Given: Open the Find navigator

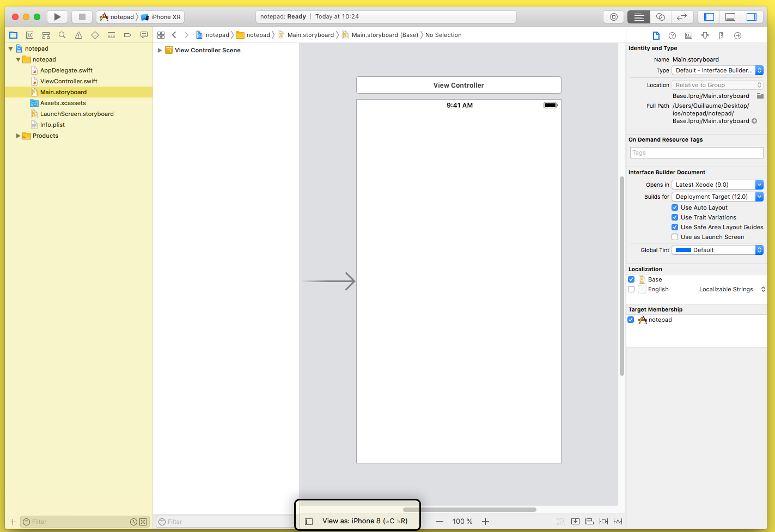Looking at the screenshot, I should [62, 35].
